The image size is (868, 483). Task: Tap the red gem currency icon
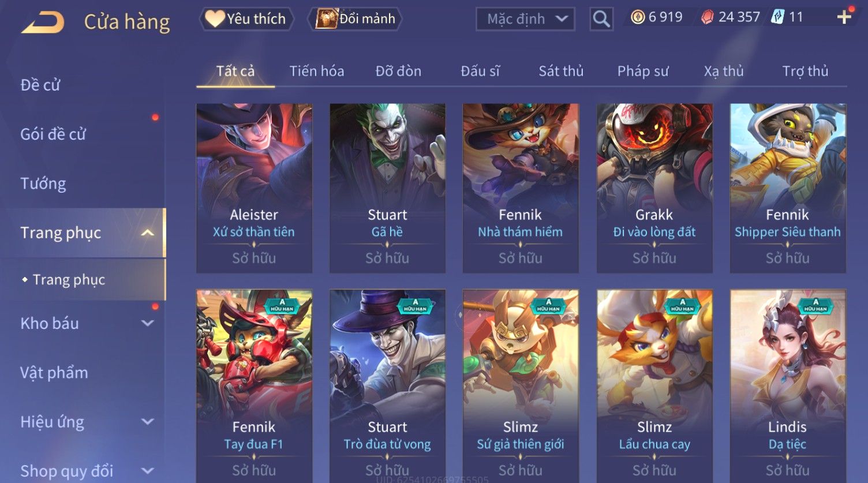coord(708,17)
